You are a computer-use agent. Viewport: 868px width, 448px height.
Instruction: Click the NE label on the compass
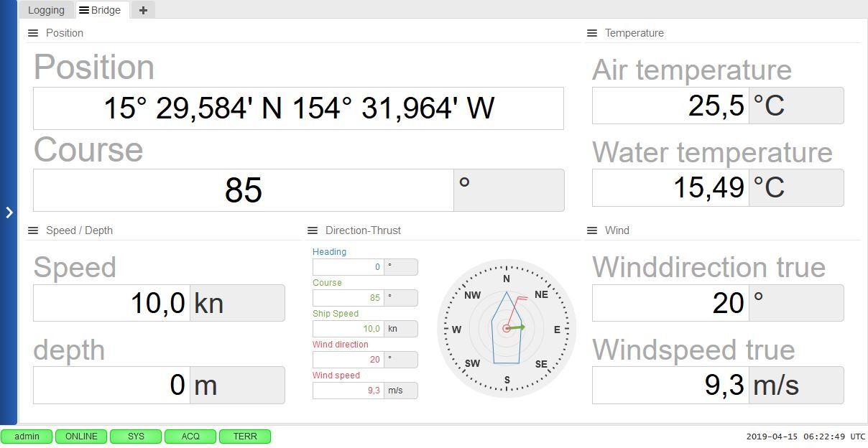tap(541, 295)
